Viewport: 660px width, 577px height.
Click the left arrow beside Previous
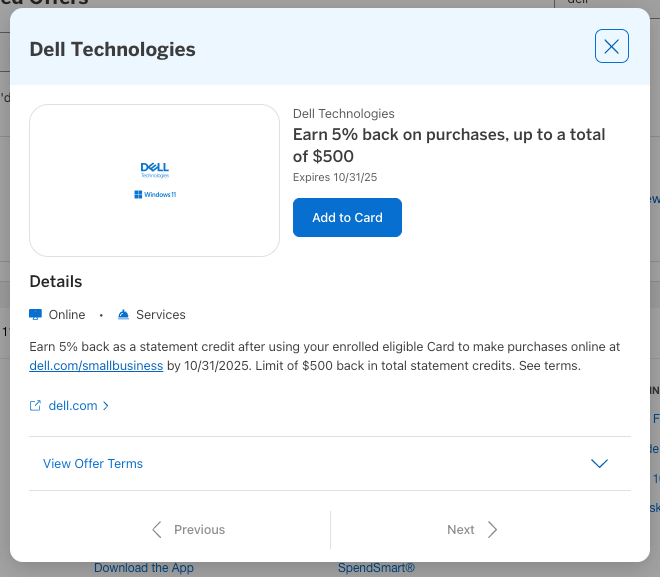157,530
